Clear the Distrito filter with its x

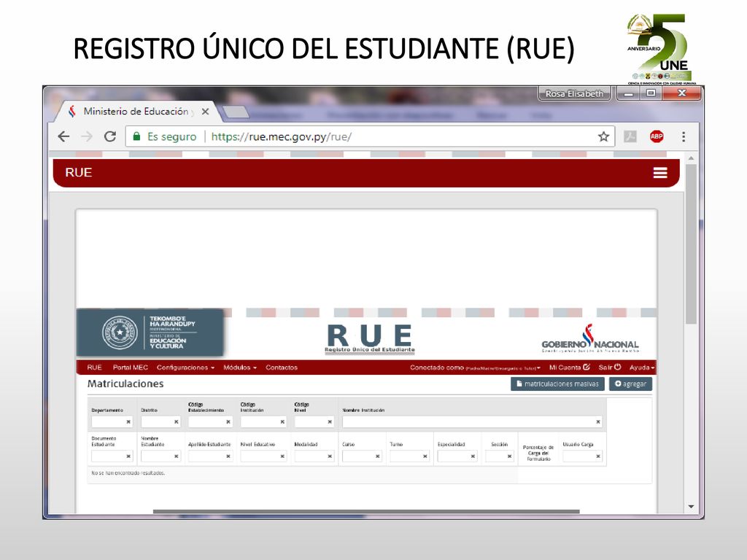pos(177,422)
